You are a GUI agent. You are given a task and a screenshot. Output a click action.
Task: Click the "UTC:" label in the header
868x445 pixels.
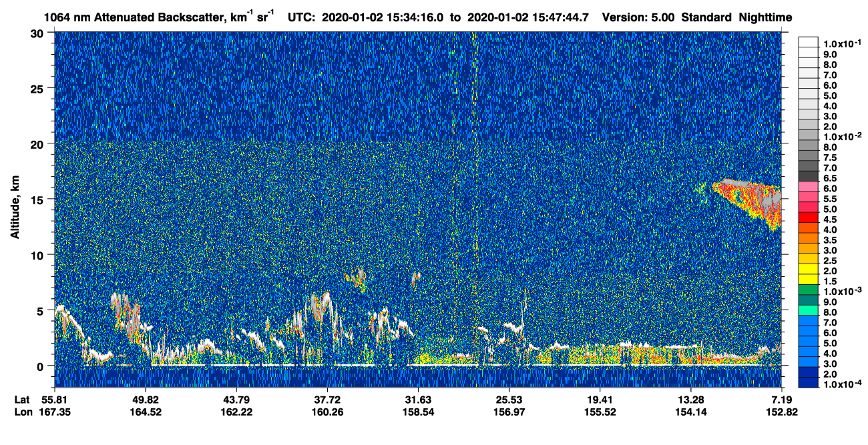302,17
